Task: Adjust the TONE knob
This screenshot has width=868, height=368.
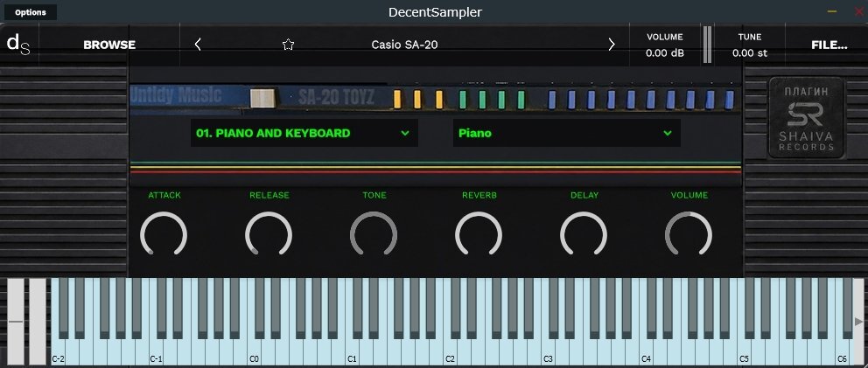Action: (x=374, y=234)
